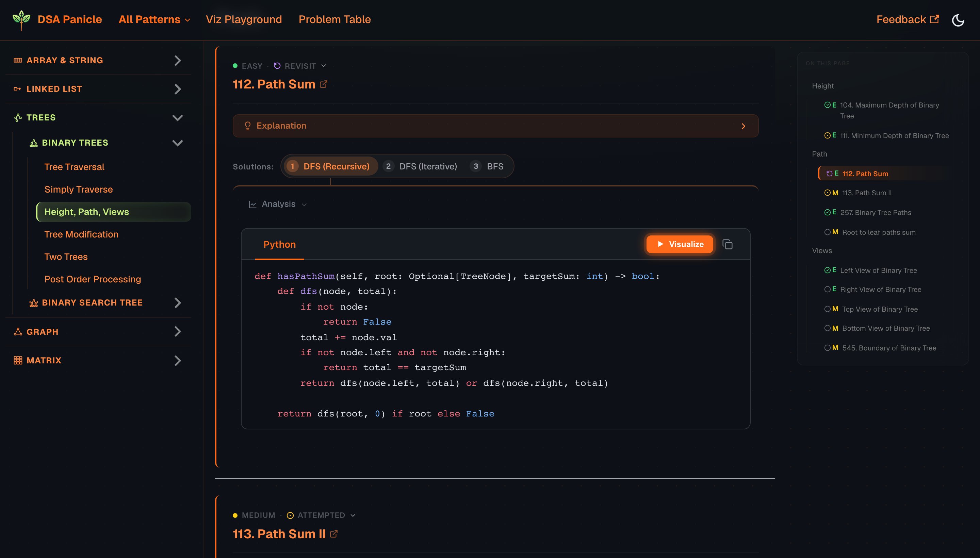This screenshot has width=980, height=558.
Task: Click the Graph category icon
Action: click(x=18, y=331)
